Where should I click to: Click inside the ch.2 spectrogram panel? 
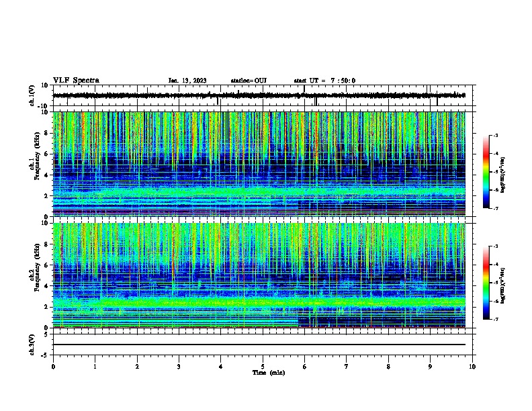coord(259,275)
